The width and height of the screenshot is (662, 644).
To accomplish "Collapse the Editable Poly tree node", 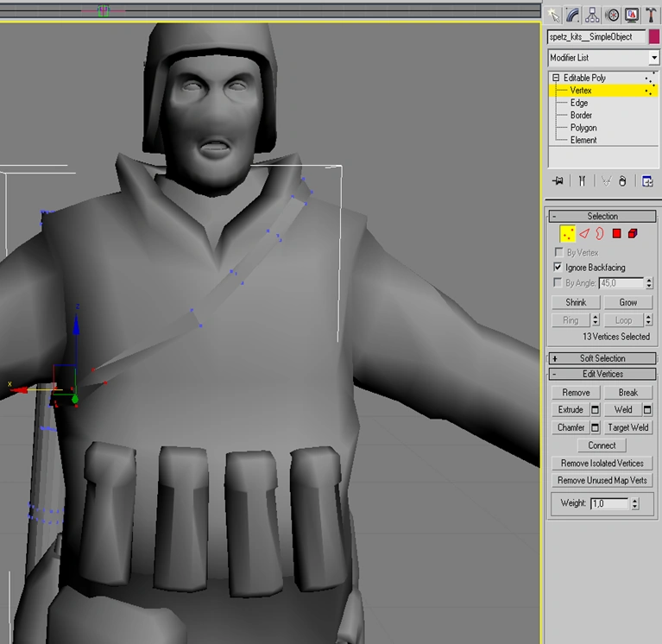I will click(557, 78).
